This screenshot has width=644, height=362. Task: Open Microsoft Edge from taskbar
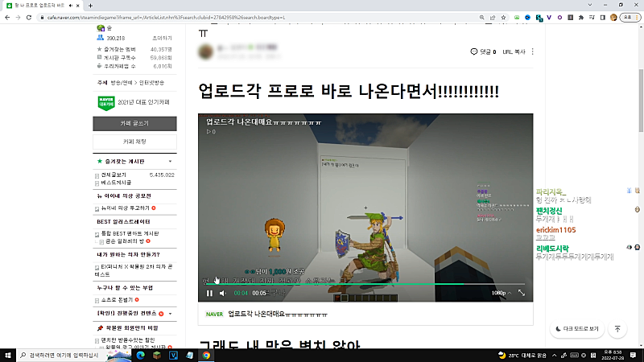140,355
